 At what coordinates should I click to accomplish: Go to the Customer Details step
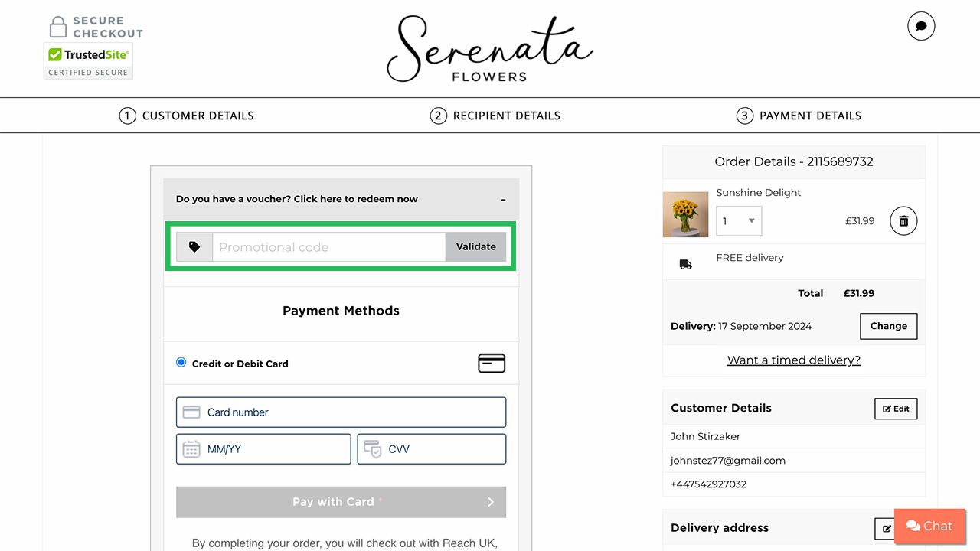tap(187, 116)
